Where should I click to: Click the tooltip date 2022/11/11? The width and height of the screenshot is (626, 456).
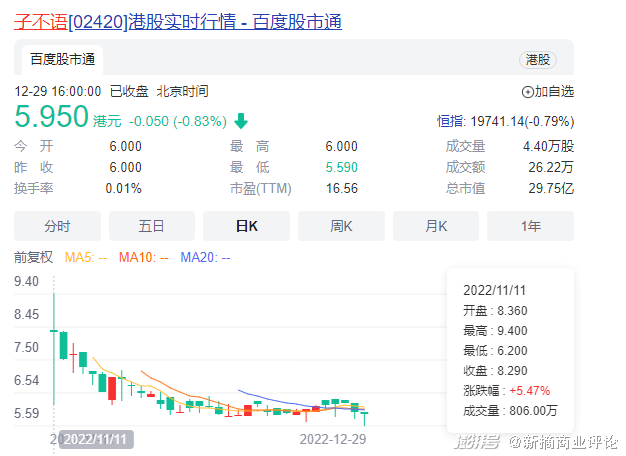click(x=494, y=290)
